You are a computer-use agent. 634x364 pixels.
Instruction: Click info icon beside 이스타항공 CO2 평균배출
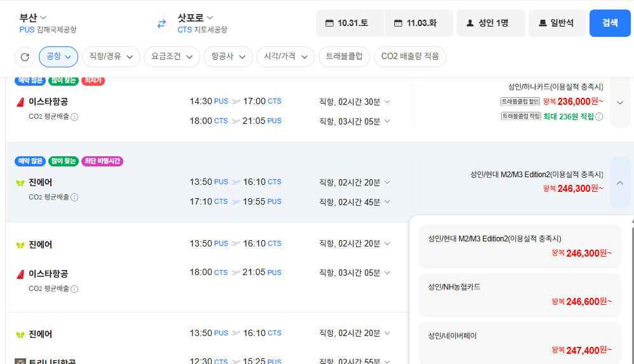(74, 117)
